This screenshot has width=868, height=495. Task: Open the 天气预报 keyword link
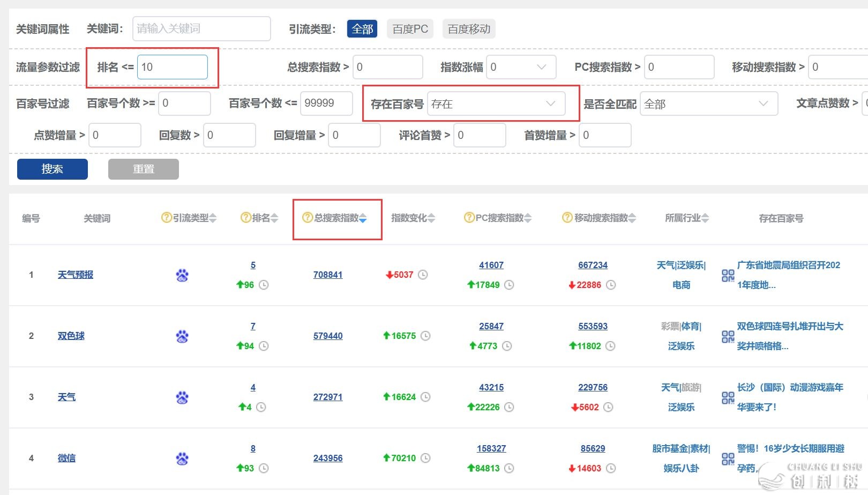76,275
